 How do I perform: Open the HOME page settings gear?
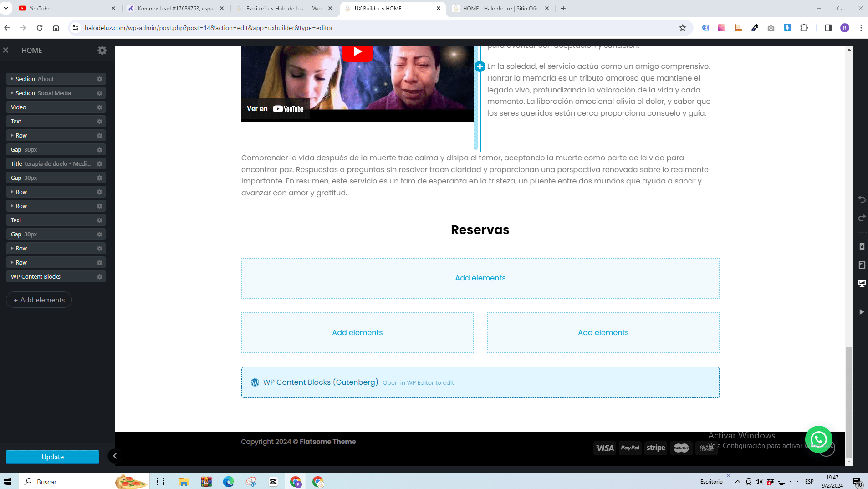click(x=102, y=51)
